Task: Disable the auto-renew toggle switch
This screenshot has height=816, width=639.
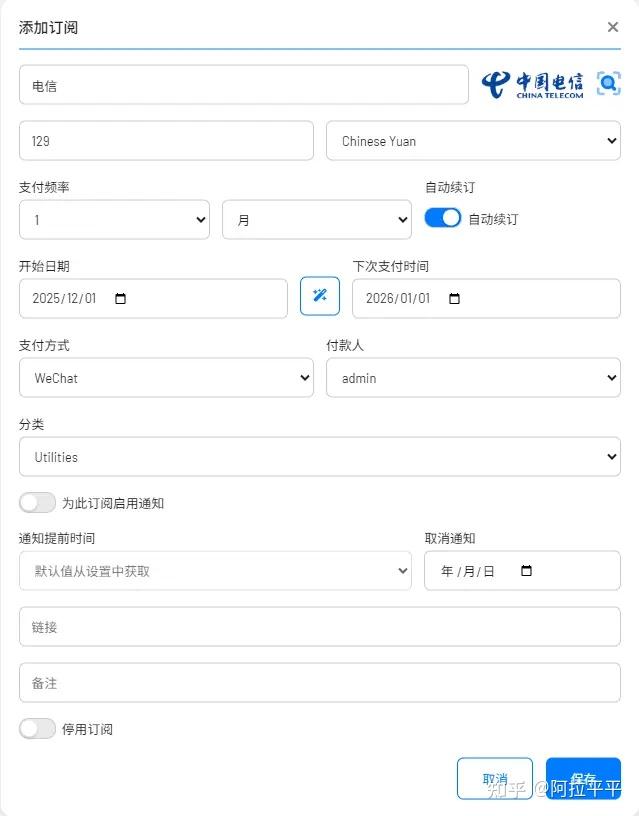Action: tap(443, 218)
